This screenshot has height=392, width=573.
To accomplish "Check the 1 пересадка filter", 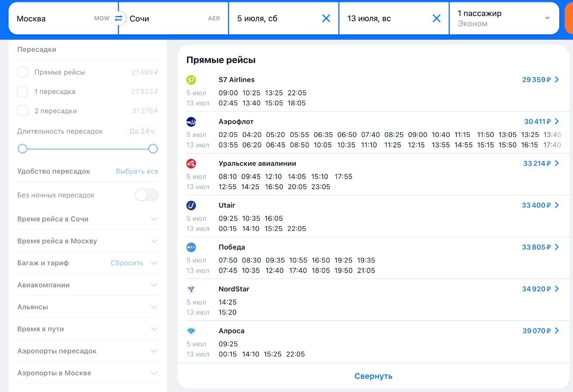I will pos(23,91).
